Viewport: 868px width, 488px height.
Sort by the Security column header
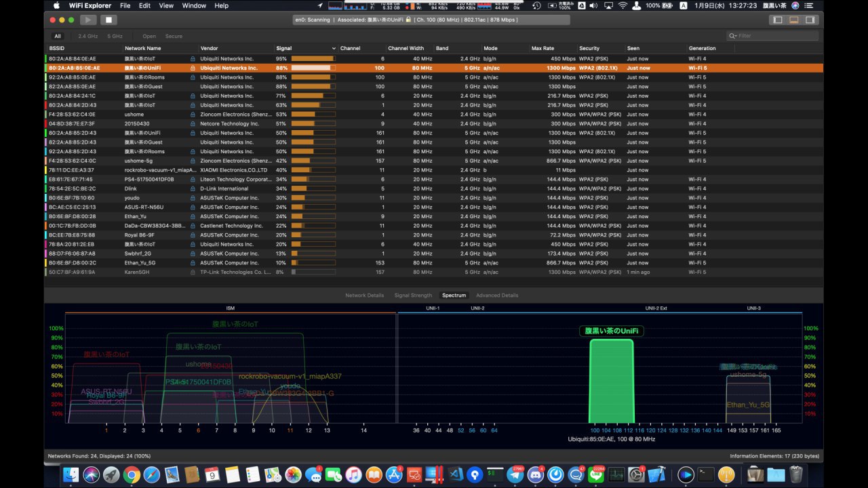click(601, 48)
